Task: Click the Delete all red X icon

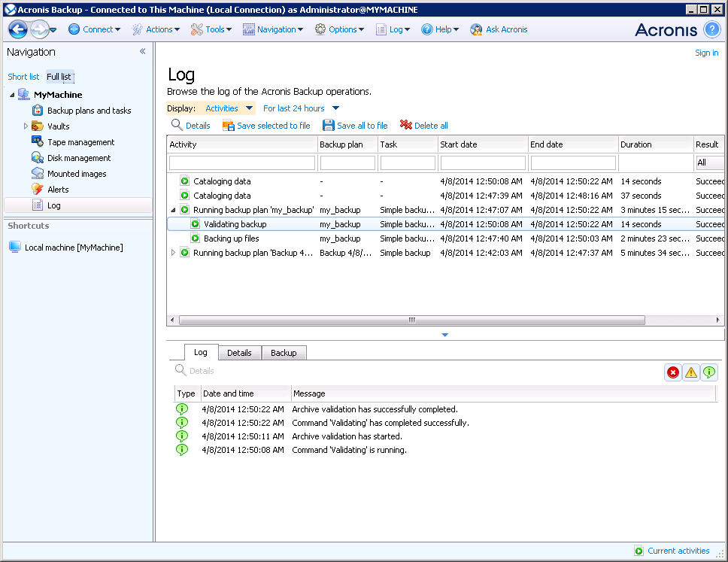Action: click(x=406, y=126)
